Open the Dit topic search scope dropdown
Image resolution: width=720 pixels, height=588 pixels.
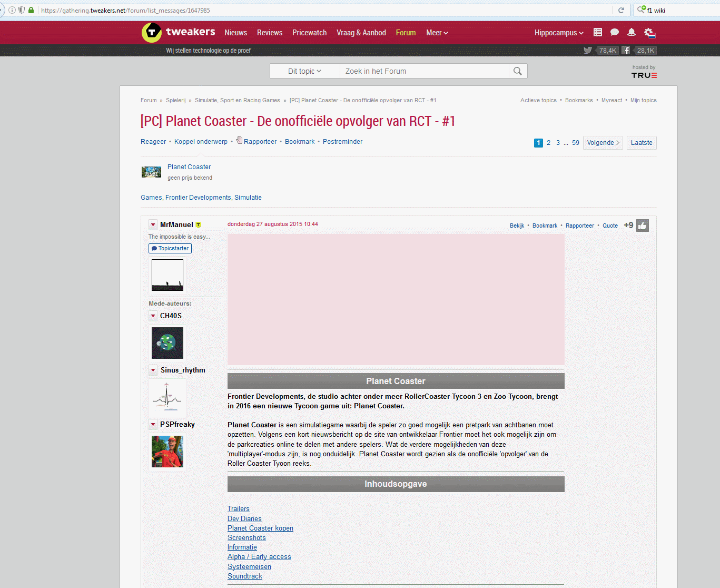[304, 71]
